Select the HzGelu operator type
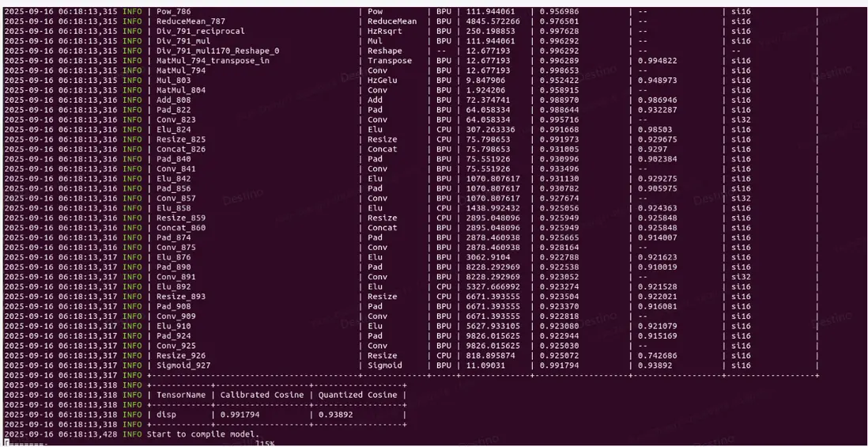 tap(383, 81)
